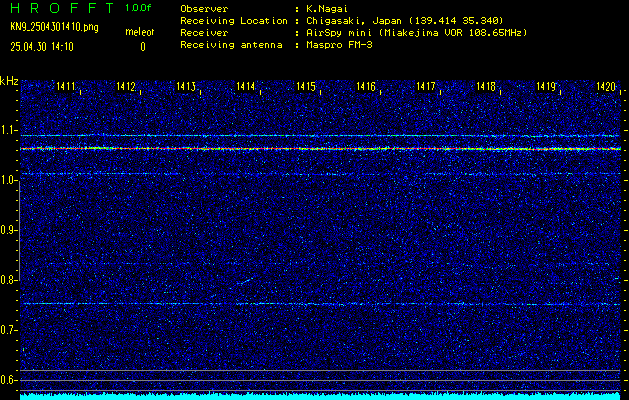Click the version label 1.0.0f

click(x=138, y=8)
